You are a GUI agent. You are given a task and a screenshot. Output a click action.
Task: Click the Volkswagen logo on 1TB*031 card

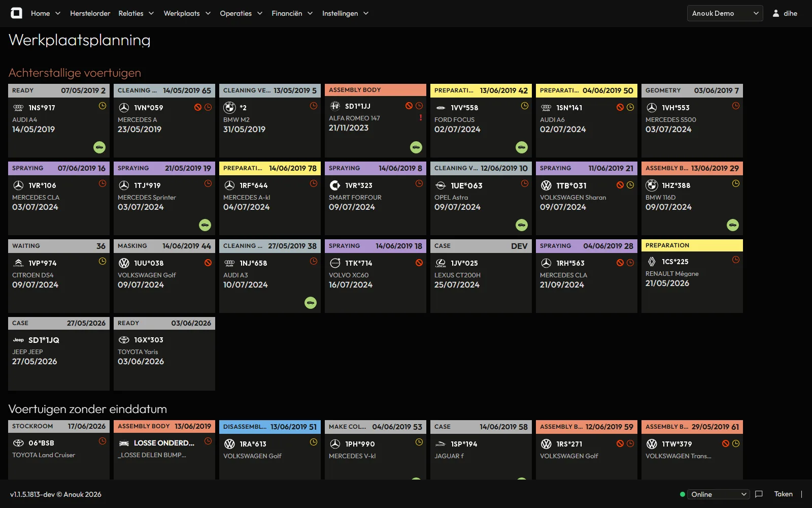(x=546, y=185)
